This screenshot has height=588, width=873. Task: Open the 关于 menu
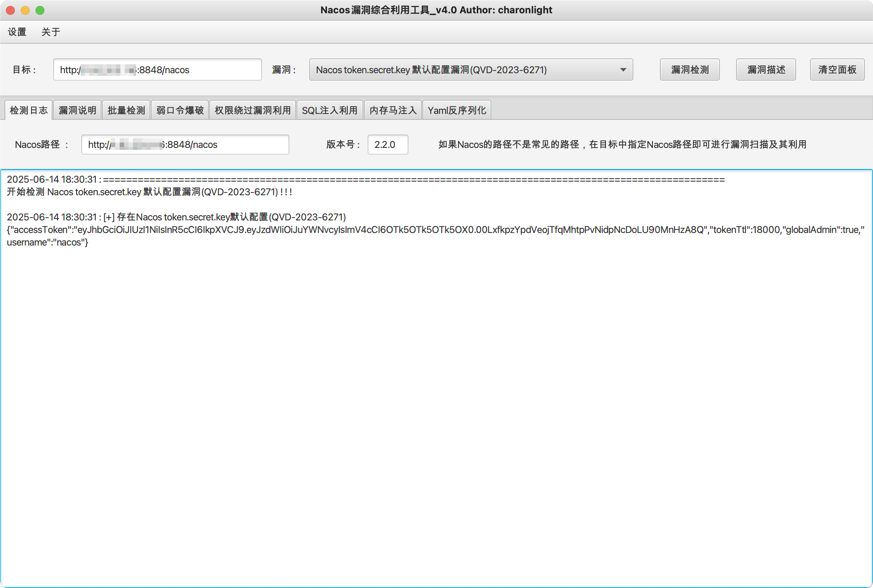pyautogui.click(x=51, y=32)
